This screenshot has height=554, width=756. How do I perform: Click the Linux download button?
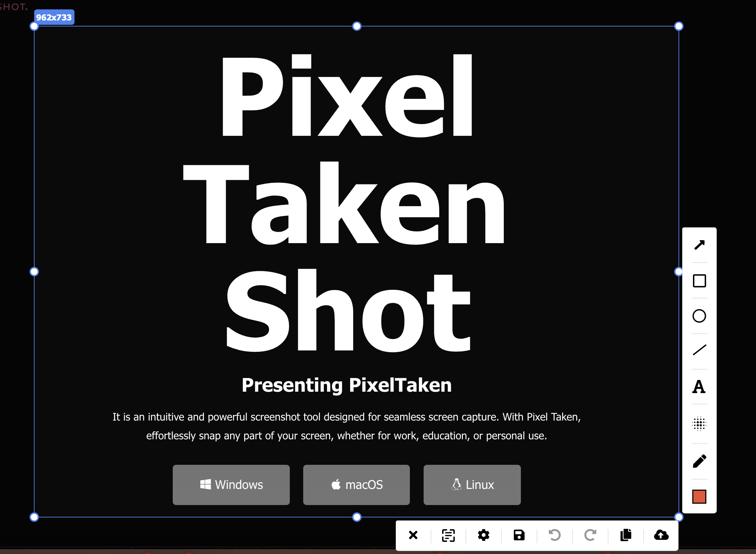coord(472,485)
